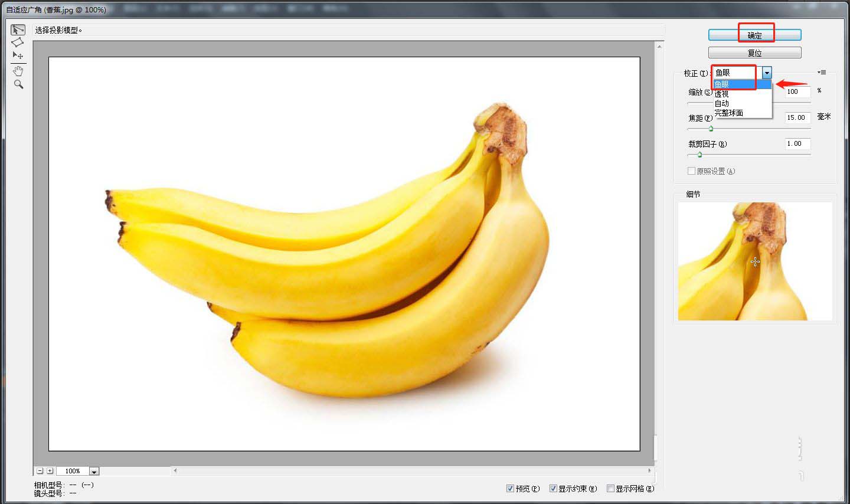
Task: Click the 焦距 focal length slider handle
Action: coord(711,129)
